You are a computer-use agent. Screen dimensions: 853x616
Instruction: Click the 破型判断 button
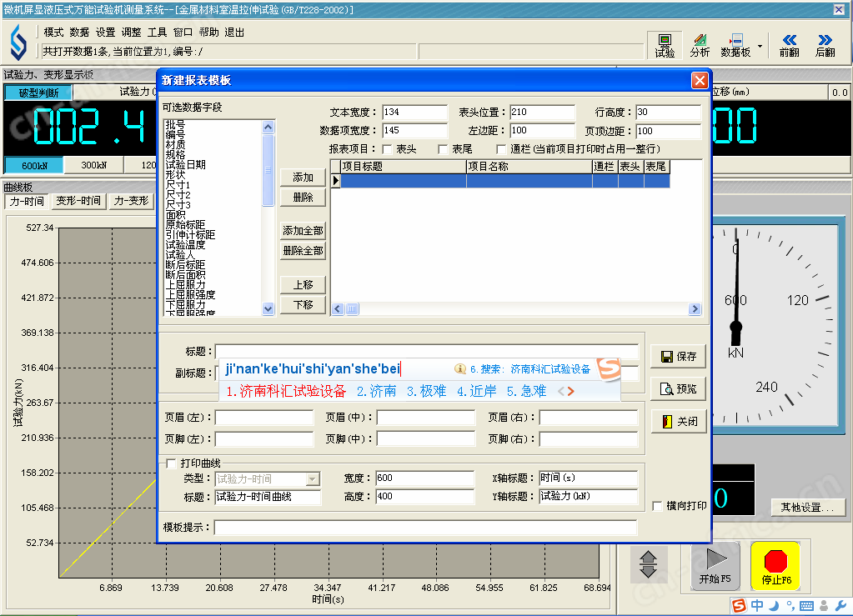tap(38, 93)
